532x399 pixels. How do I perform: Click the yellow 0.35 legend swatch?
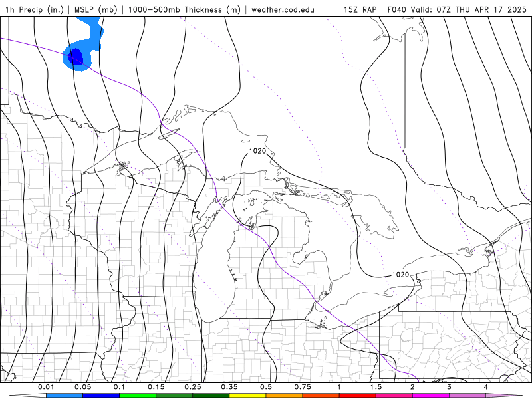(247, 396)
